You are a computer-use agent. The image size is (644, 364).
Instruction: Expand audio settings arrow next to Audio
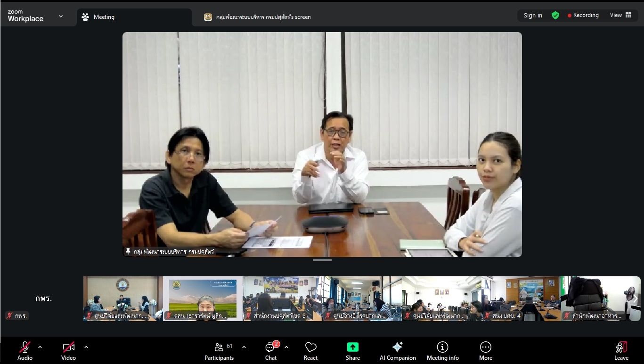pos(40,347)
